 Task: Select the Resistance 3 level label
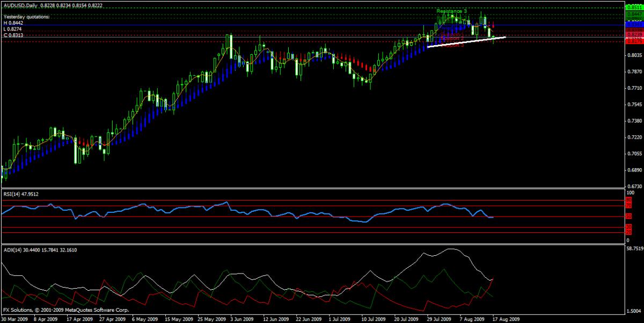point(451,11)
